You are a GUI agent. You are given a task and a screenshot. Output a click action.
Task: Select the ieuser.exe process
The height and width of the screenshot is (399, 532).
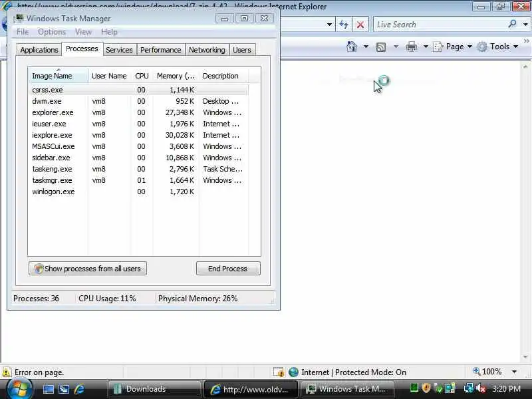click(138, 124)
